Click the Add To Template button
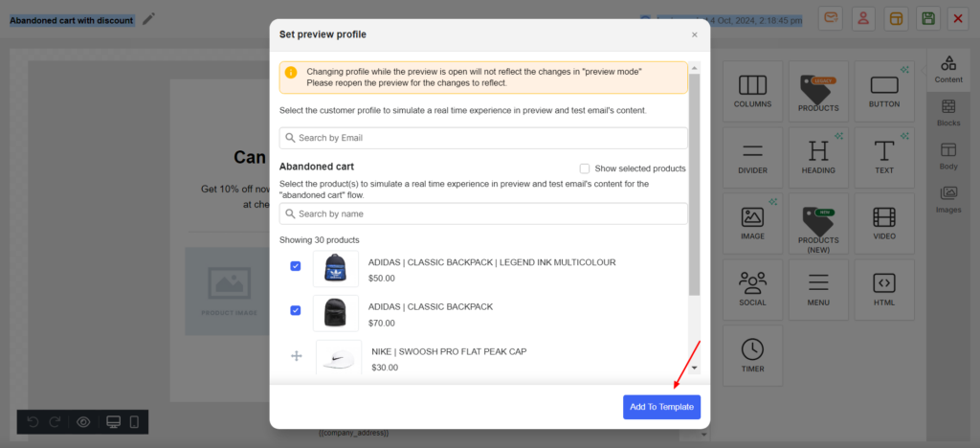The height and width of the screenshot is (448, 980). click(661, 407)
